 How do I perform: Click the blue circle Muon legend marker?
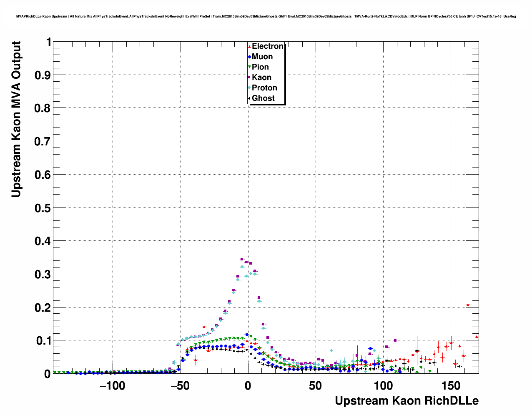tap(249, 57)
